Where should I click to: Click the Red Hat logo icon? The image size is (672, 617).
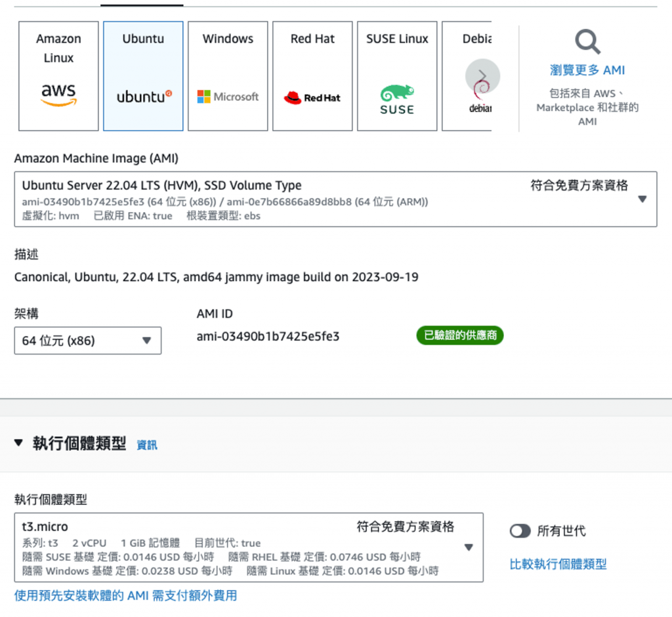[x=312, y=98]
